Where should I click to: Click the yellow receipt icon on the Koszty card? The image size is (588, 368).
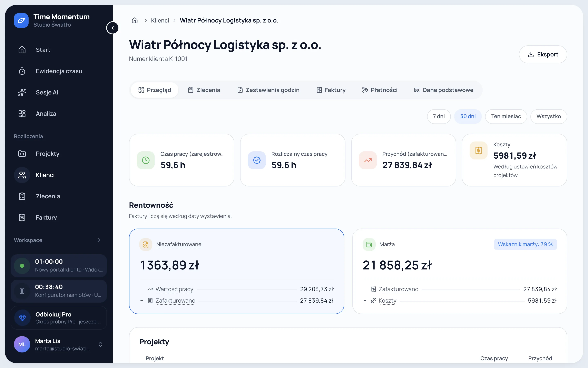coord(478,150)
